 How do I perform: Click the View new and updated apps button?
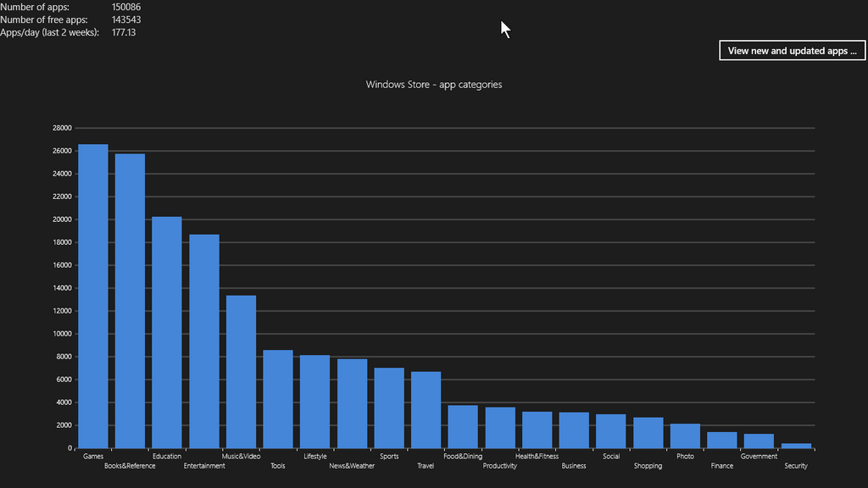coord(792,51)
